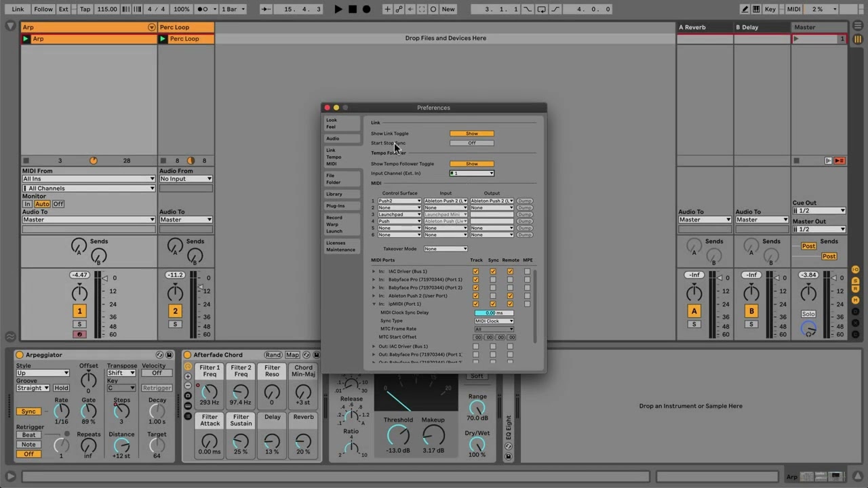Open MIDI From All Ins dropdown
The height and width of the screenshot is (488, 868).
click(89, 179)
